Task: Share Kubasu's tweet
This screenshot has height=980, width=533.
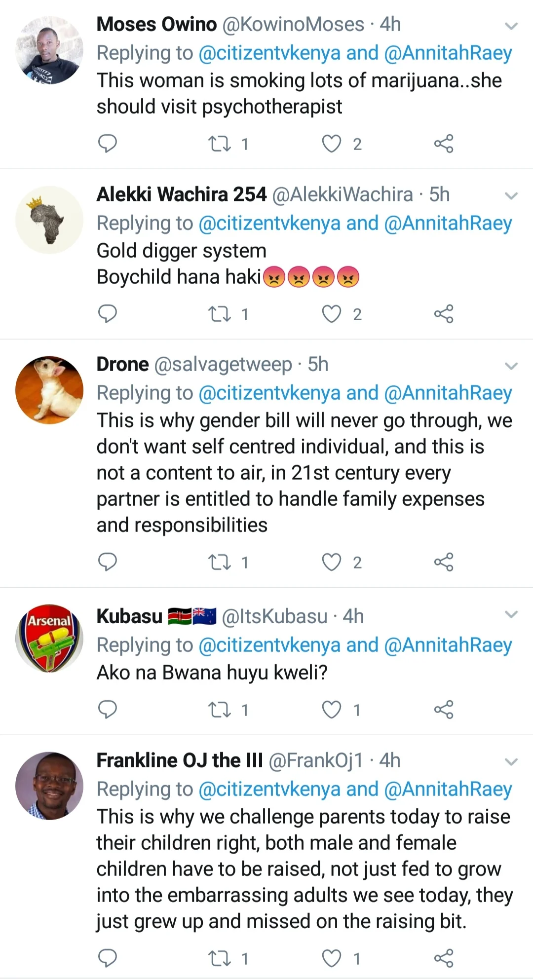Action: click(x=443, y=709)
